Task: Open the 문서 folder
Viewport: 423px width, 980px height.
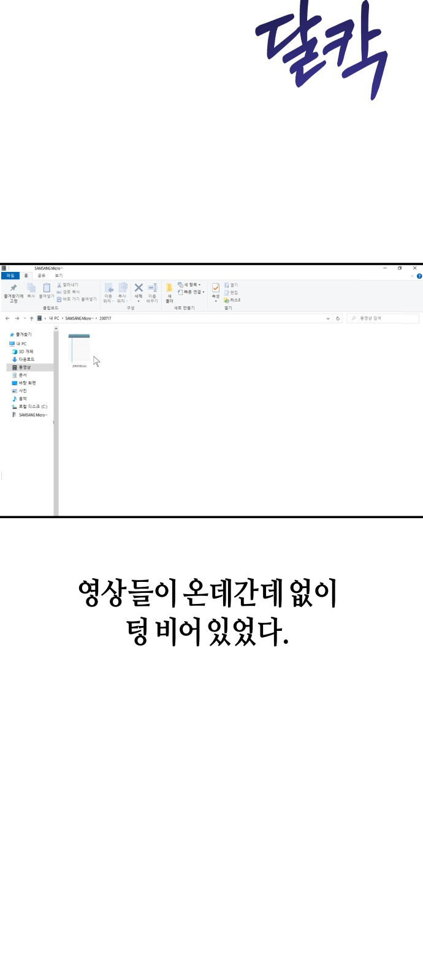Action: 19,375
